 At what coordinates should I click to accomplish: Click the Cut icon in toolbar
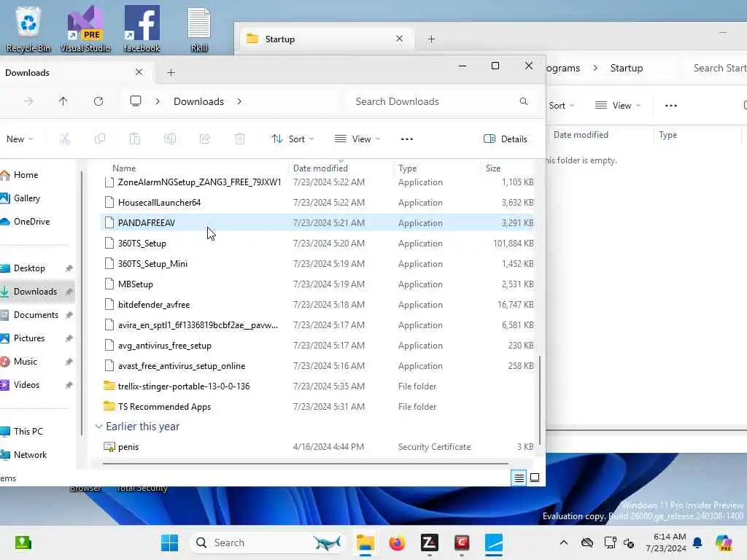pos(65,139)
